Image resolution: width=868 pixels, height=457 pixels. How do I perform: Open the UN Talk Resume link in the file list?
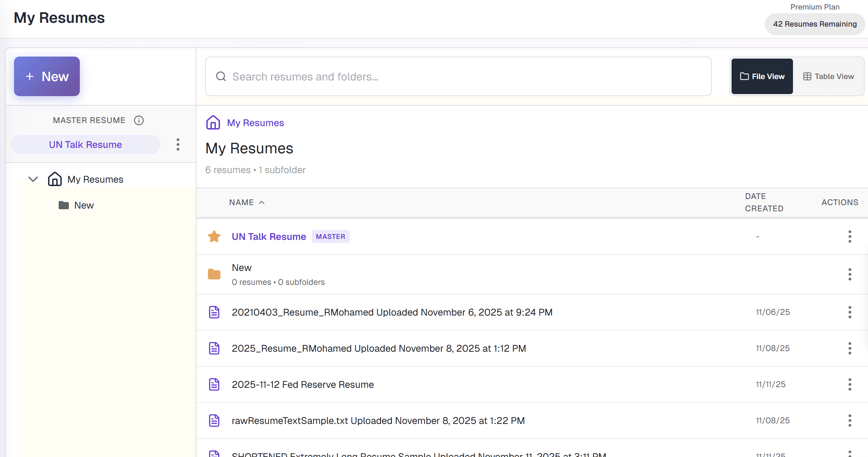(x=268, y=236)
